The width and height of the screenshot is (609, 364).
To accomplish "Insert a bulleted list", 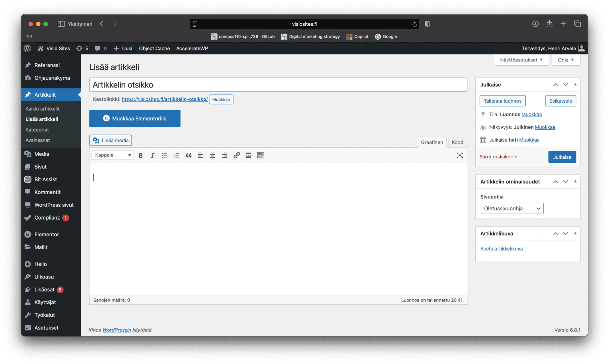I will 165,155.
